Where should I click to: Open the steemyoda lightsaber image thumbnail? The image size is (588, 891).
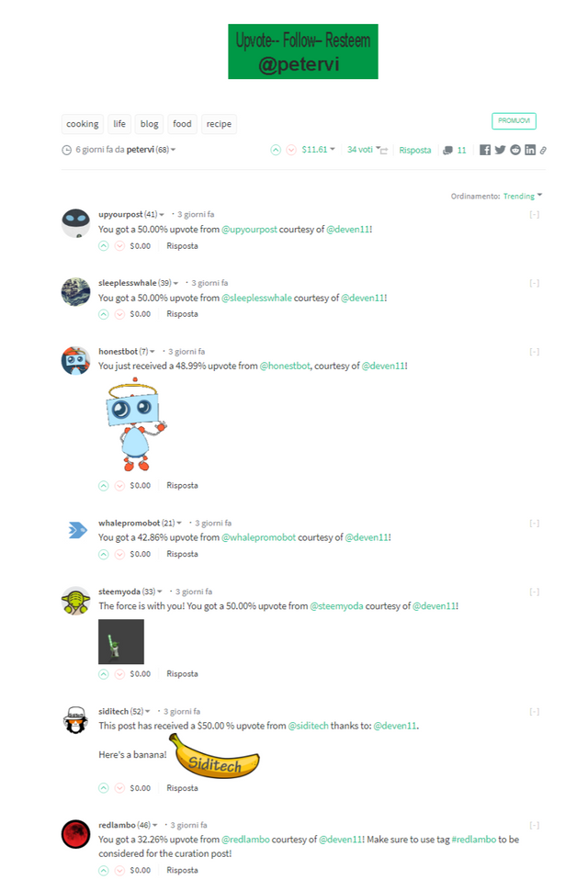pos(121,641)
